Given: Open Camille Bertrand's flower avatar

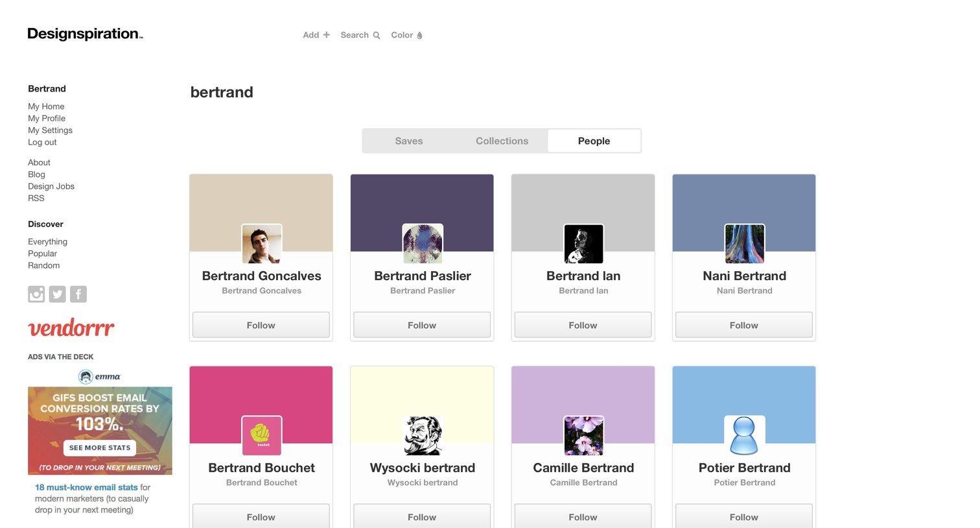Looking at the screenshot, I should click(583, 436).
